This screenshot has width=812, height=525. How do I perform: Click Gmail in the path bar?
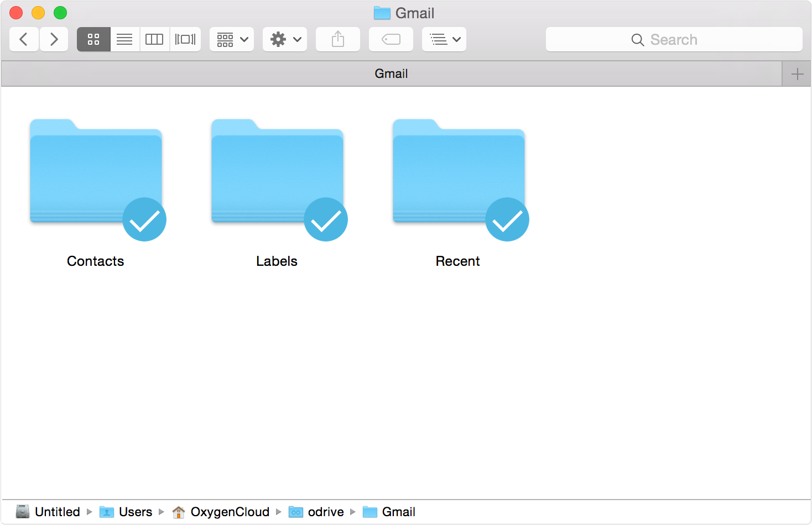[389, 512]
